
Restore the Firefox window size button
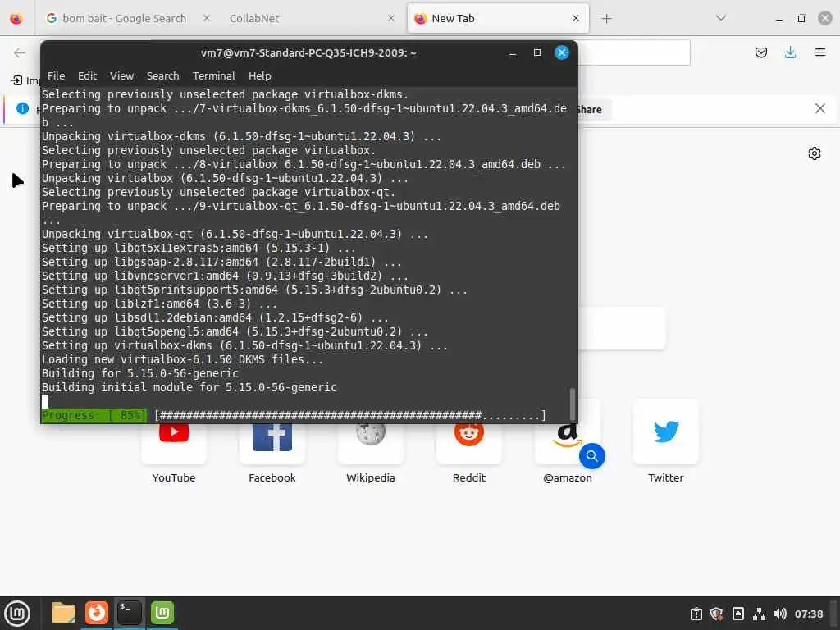[801, 18]
